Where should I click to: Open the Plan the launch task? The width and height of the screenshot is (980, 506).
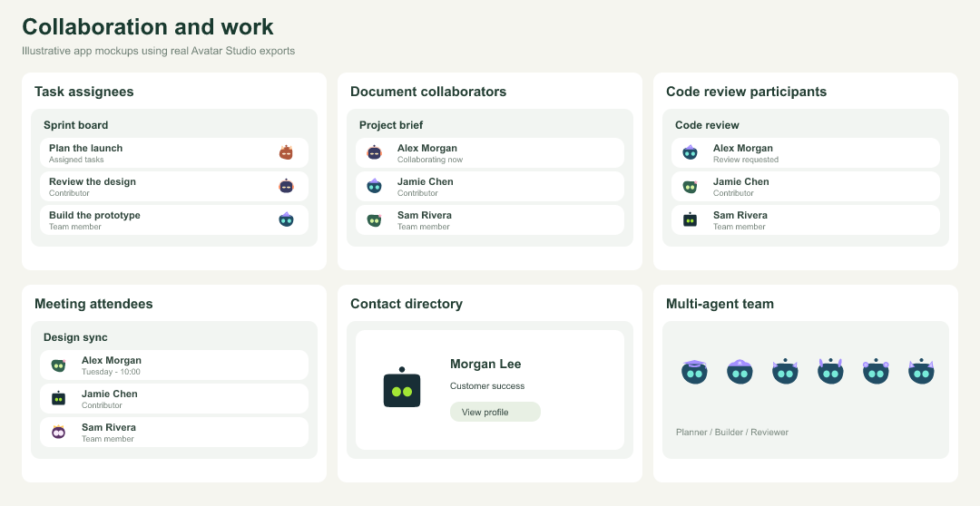coord(174,153)
